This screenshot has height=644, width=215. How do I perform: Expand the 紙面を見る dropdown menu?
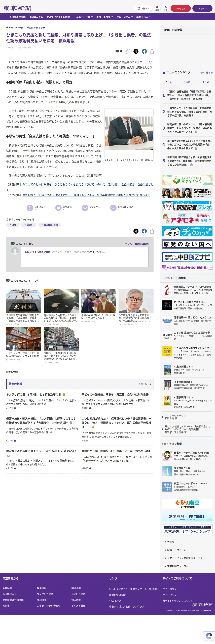point(143,17)
